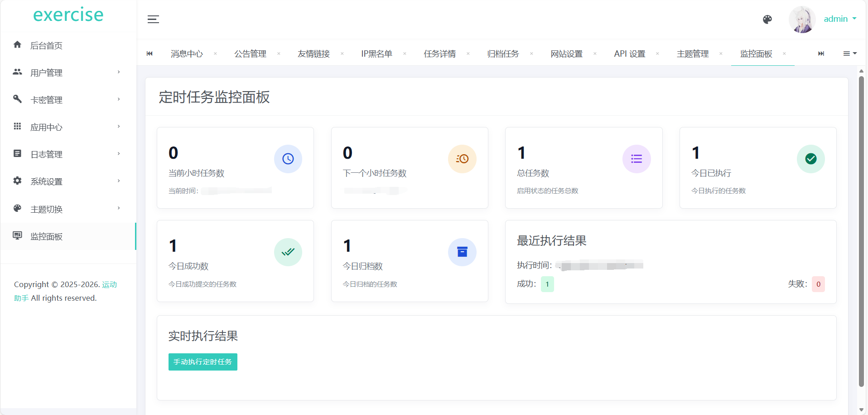
Task: Click the green checkmark icon for 今日已执行
Action: pos(810,159)
